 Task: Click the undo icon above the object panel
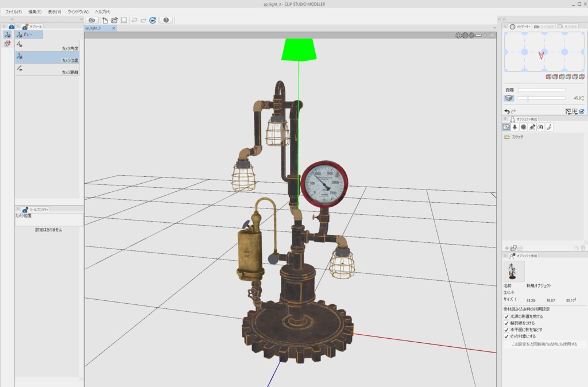[x=506, y=110]
